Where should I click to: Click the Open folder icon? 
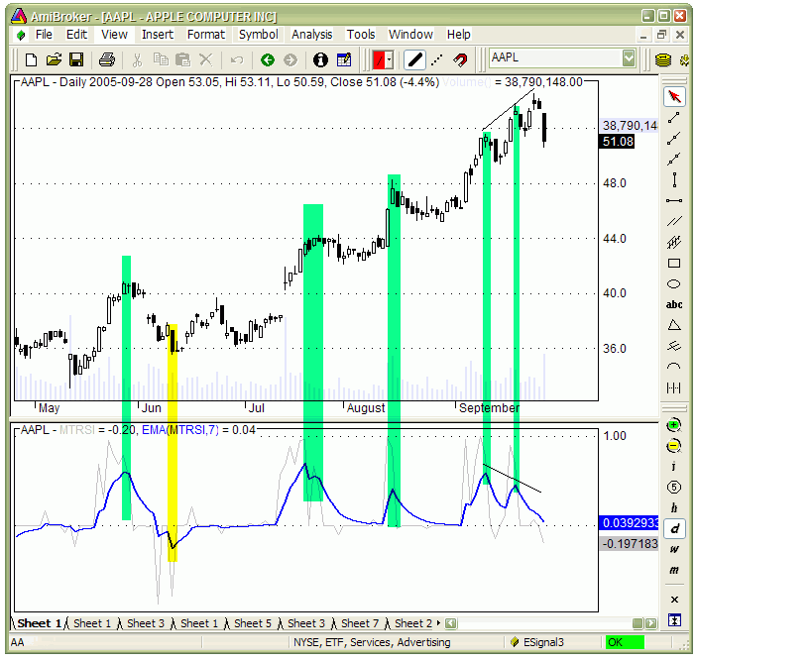tap(54, 60)
